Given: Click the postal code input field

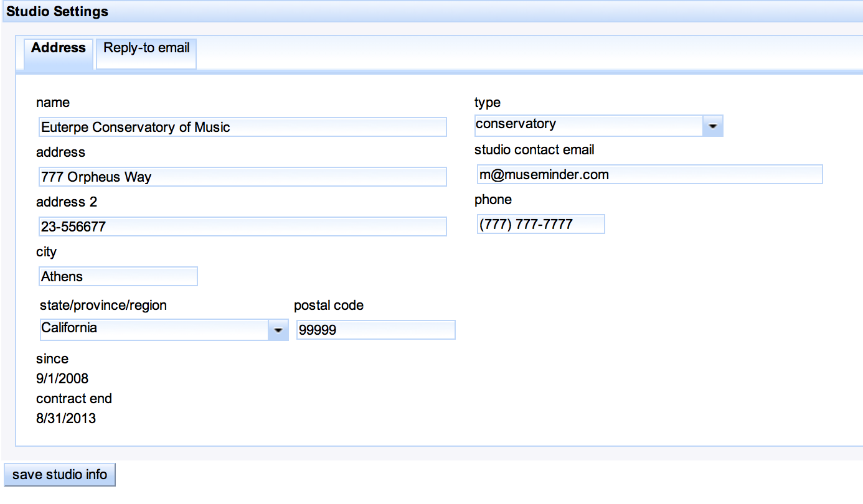Looking at the screenshot, I should pos(375,330).
